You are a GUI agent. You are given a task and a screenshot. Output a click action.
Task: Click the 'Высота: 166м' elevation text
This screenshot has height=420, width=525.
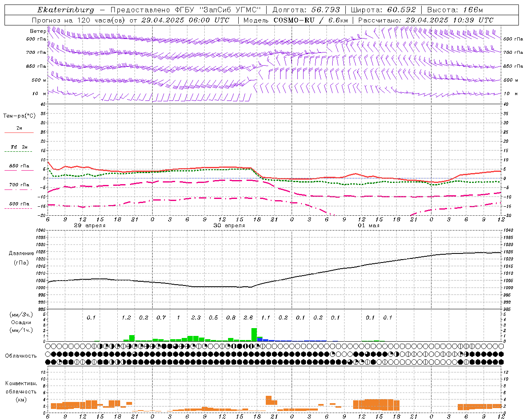tap(455, 10)
